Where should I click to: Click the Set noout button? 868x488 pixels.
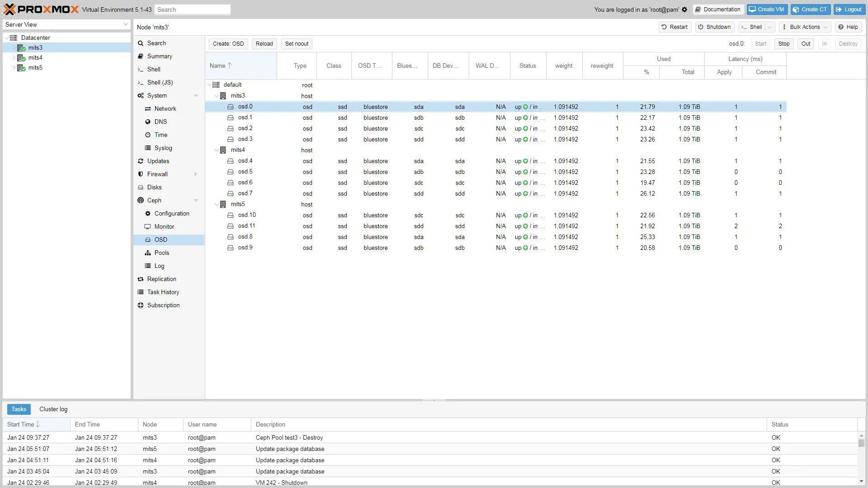click(297, 44)
